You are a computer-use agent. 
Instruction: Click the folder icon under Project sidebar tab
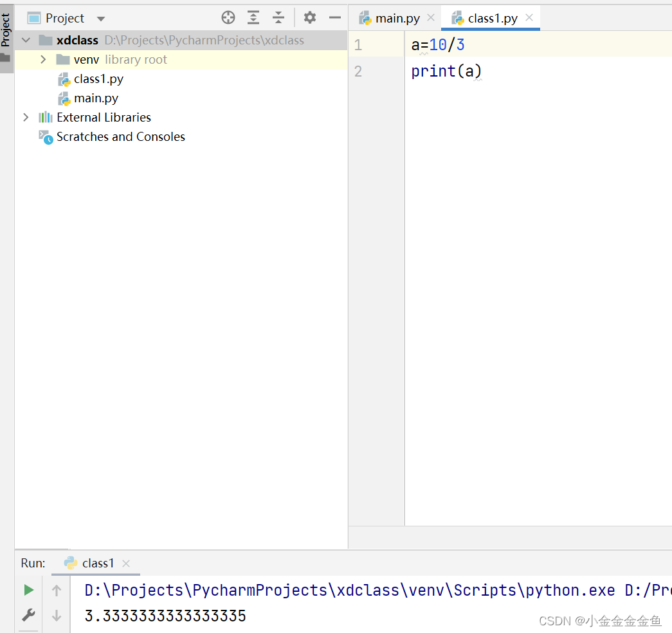tap(5, 58)
